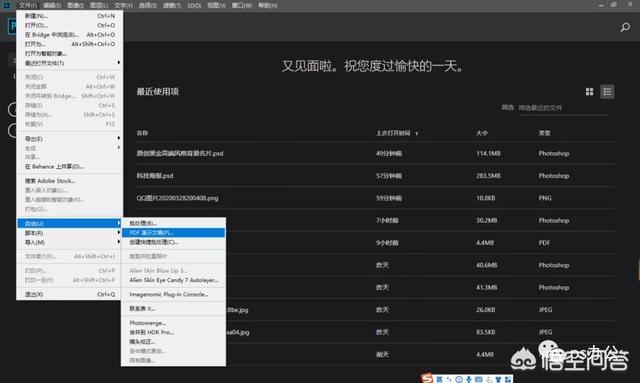This screenshot has height=383, width=640.
Task: Click the 7小时前 time cell
Action: point(387,220)
